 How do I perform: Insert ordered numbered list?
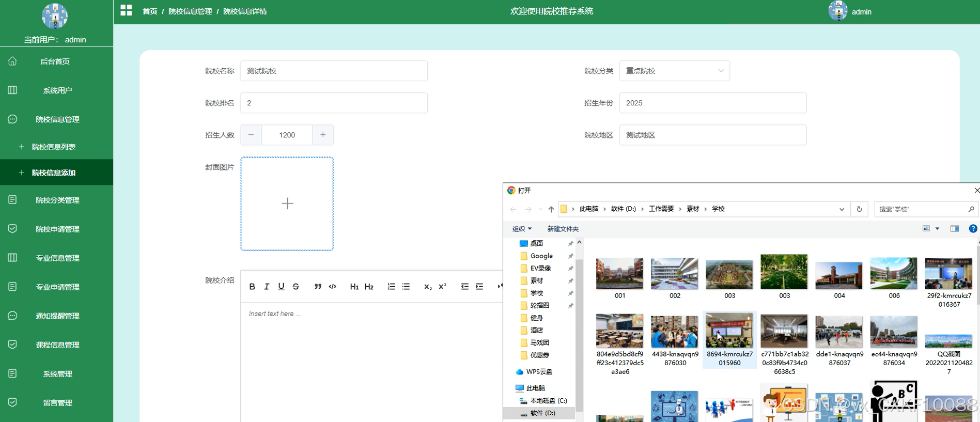[x=391, y=287]
